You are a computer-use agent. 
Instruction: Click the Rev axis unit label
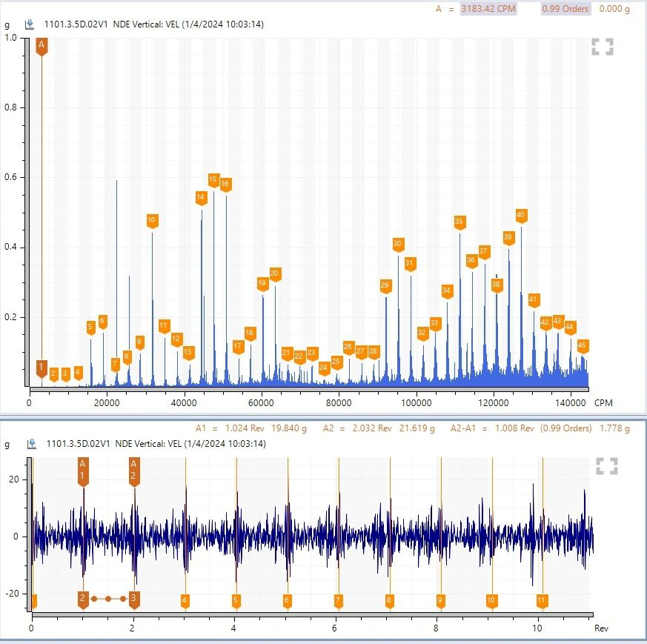(x=601, y=628)
